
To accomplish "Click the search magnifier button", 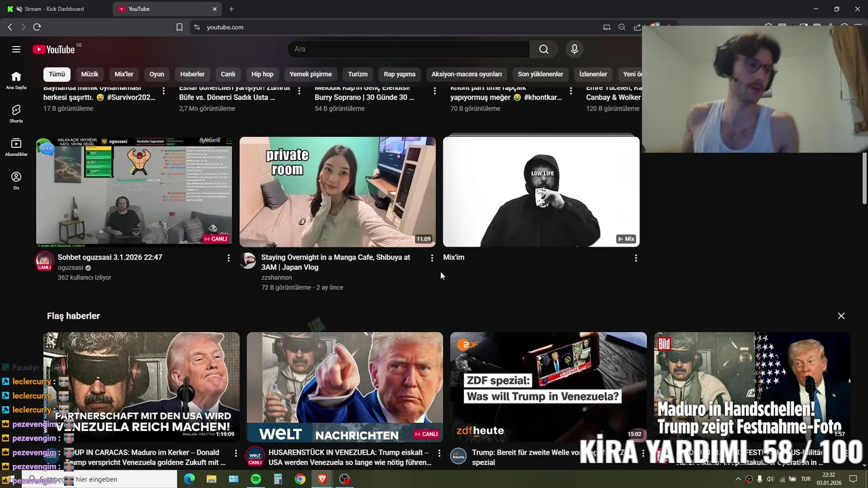I will pyautogui.click(x=544, y=49).
